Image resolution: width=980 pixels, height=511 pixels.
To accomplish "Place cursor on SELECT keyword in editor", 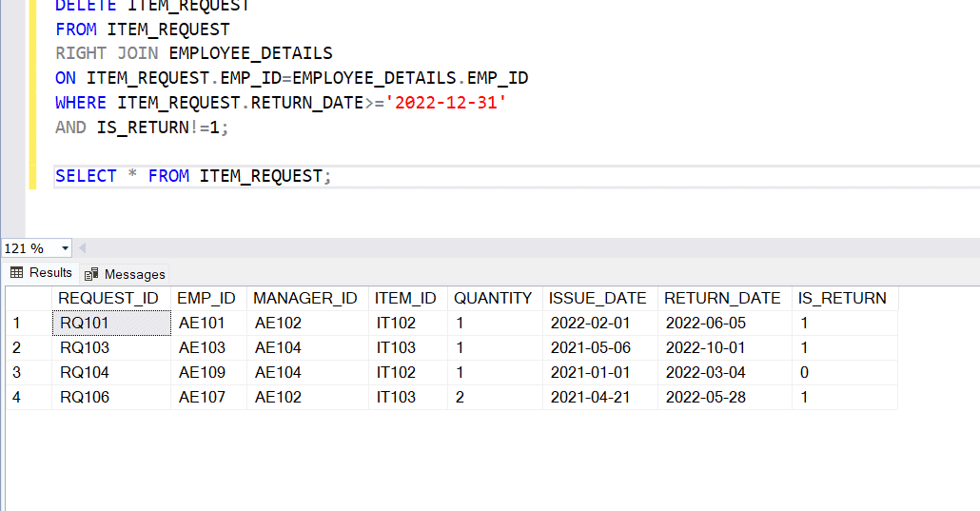I will coord(86,176).
